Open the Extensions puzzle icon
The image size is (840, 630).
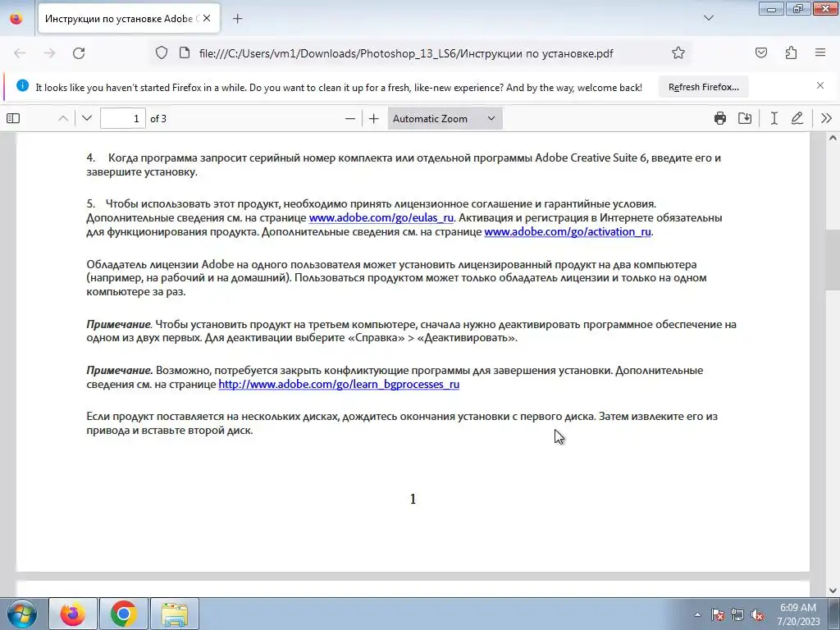(791, 53)
